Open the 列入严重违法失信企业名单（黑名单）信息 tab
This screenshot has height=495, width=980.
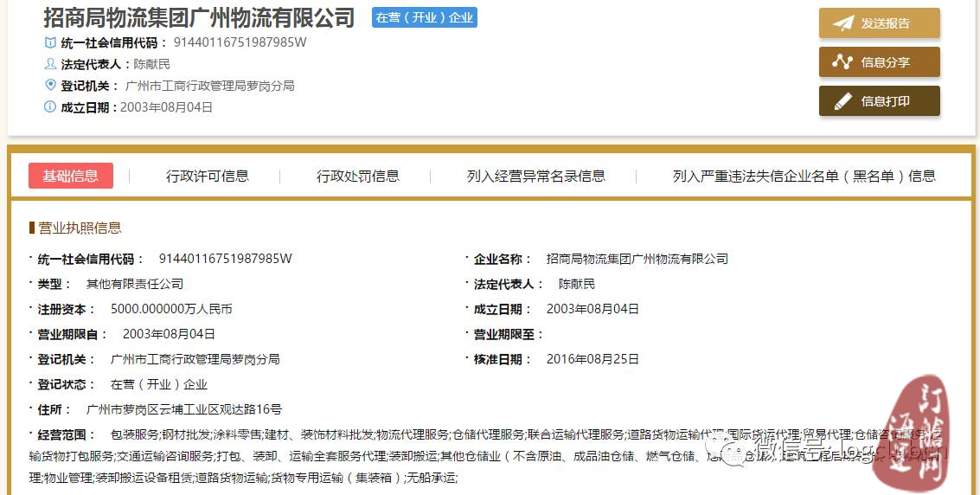coord(804,177)
